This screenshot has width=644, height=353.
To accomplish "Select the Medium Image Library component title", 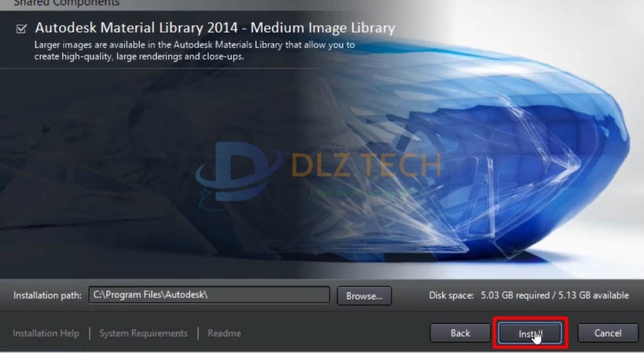I will [215, 28].
